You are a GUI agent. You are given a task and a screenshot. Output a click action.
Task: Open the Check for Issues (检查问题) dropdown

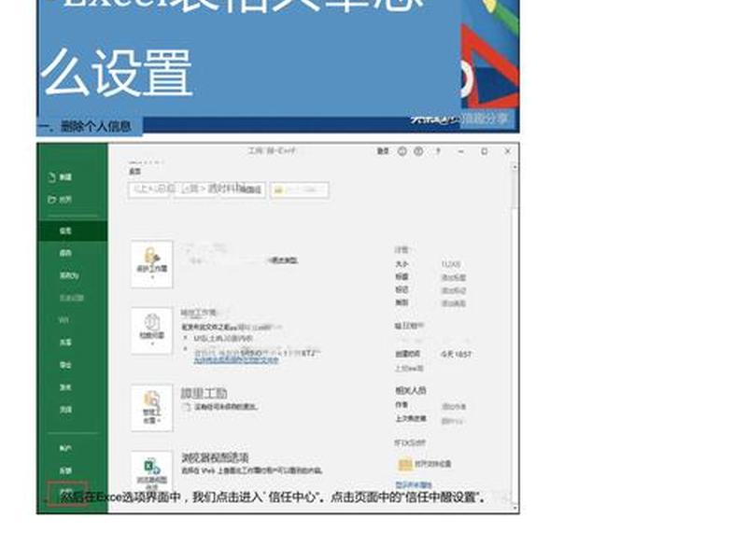coord(152,331)
